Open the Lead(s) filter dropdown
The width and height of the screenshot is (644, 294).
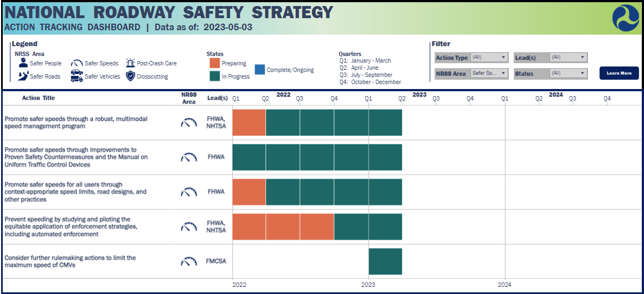[x=568, y=57]
